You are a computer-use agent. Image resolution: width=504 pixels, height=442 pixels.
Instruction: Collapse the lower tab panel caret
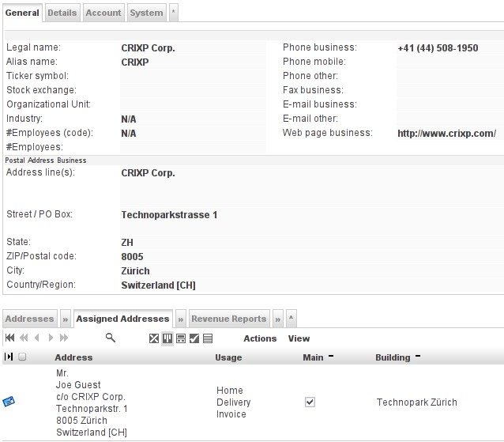click(x=291, y=319)
